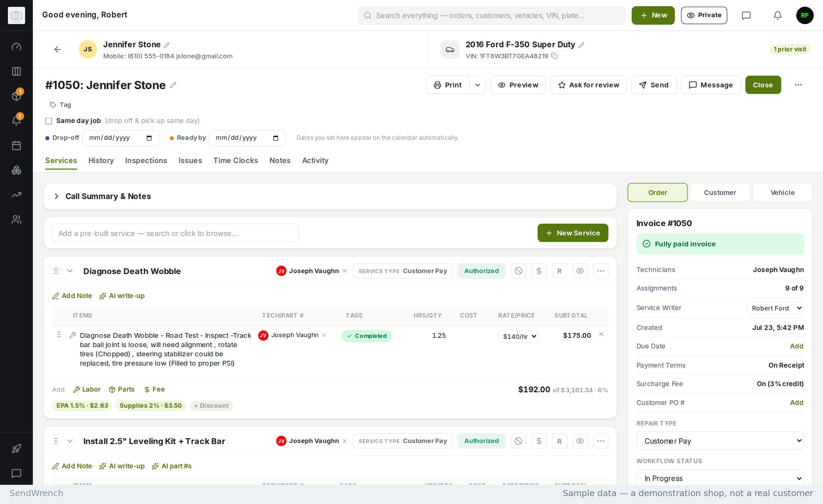
Task: Click the decline circle icon on Diagnose Death Wobble
Action: pos(518,271)
